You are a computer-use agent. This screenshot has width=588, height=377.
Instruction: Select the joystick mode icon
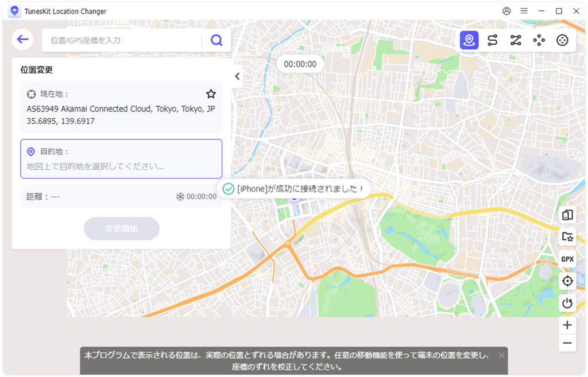coord(562,40)
